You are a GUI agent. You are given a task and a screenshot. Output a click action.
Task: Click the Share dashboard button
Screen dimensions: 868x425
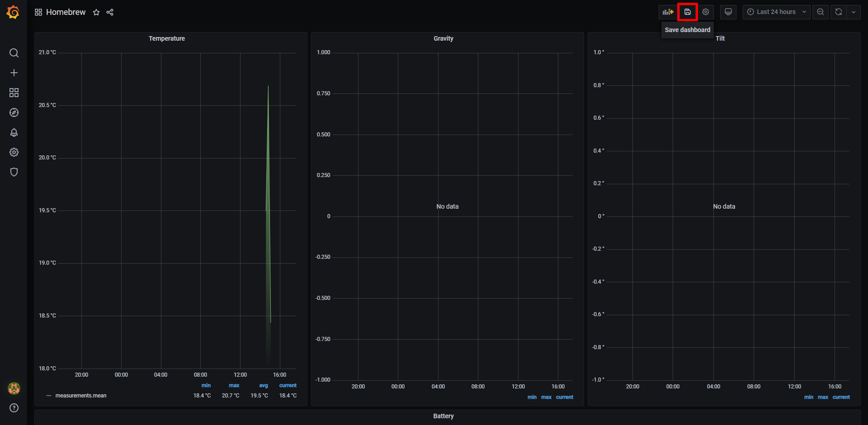coord(110,12)
